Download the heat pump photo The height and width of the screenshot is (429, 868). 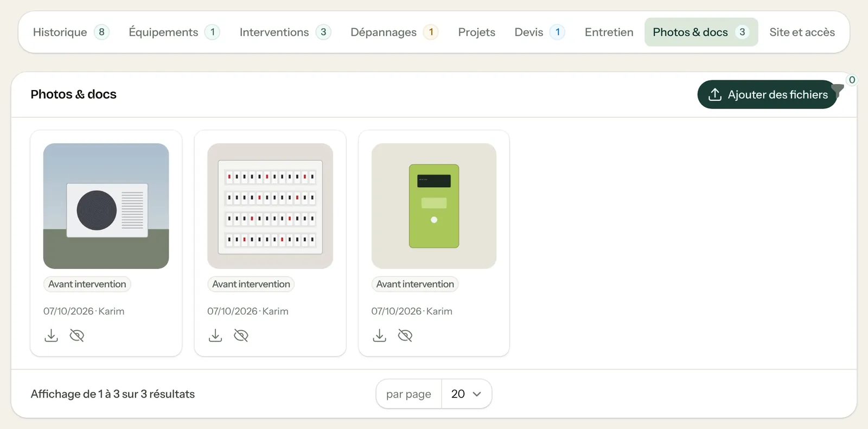tap(51, 336)
